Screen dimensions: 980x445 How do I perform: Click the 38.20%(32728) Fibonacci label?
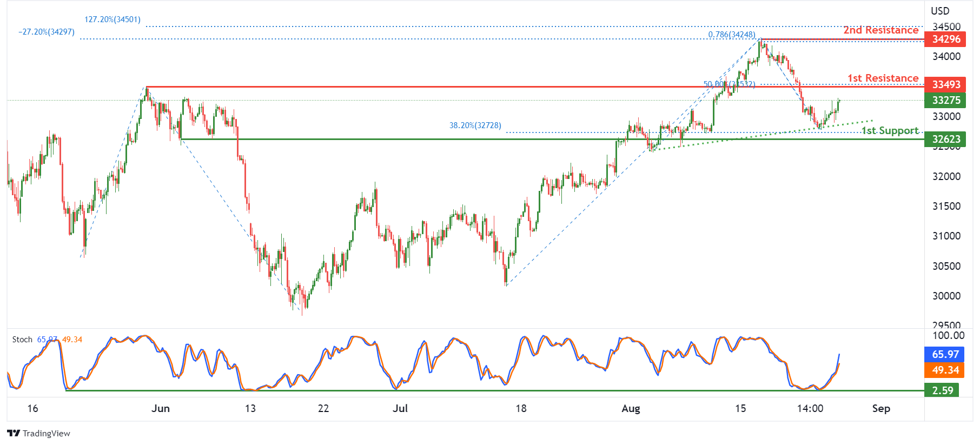[475, 125]
